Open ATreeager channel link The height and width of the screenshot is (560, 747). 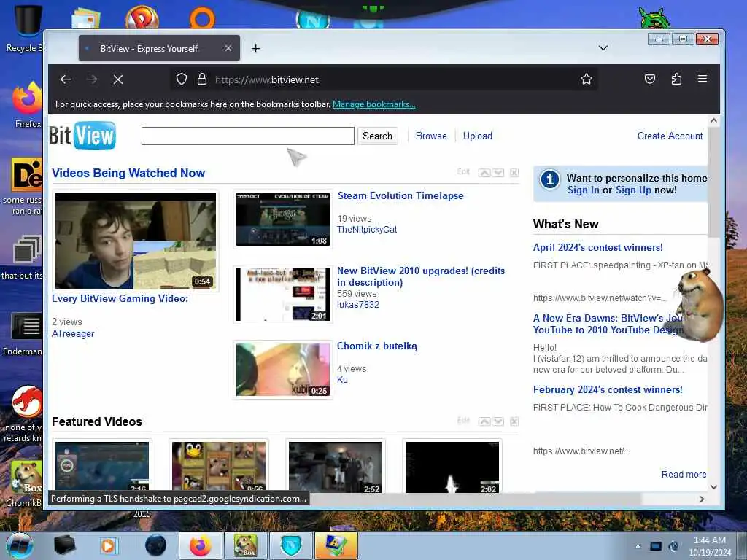[x=73, y=334]
